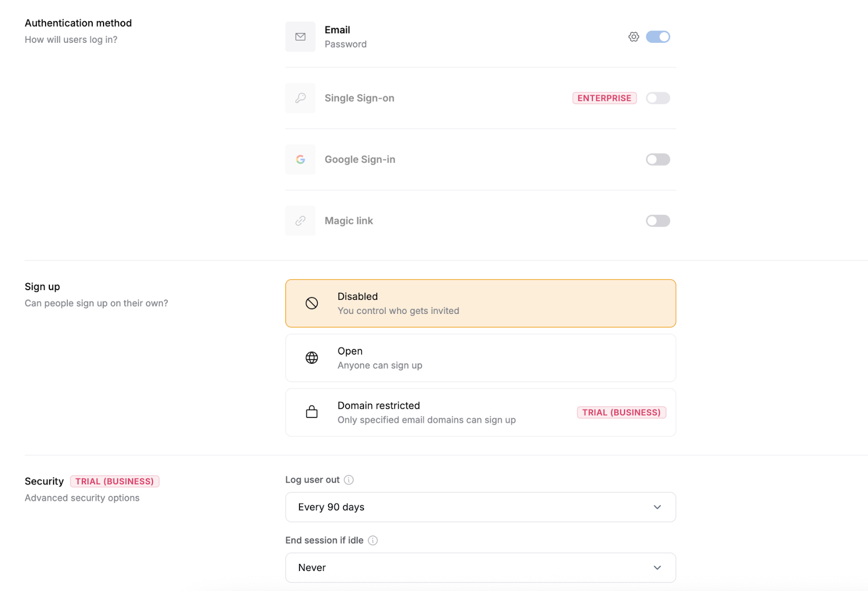Click the Email envelope icon

point(301,37)
